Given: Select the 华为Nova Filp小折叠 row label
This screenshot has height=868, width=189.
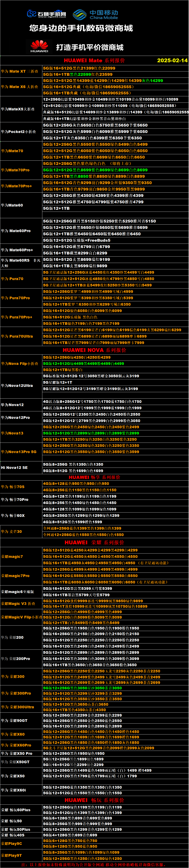Looking at the screenshot, I should [20, 364].
